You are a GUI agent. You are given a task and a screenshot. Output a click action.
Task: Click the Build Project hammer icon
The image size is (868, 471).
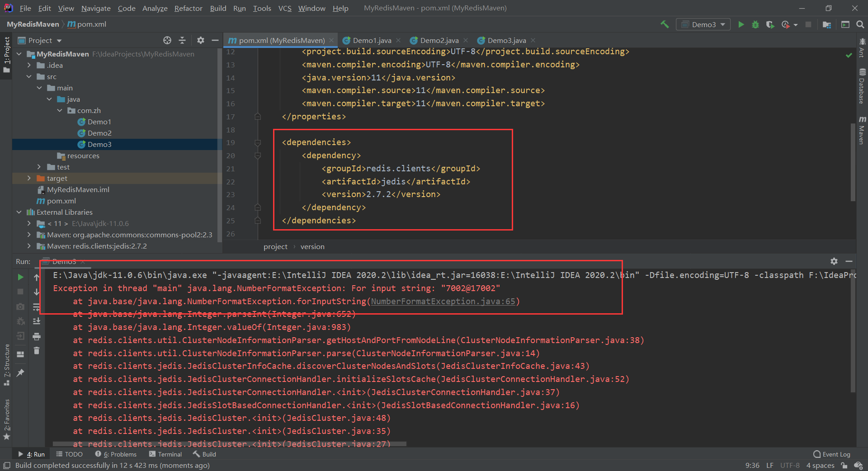(x=665, y=24)
